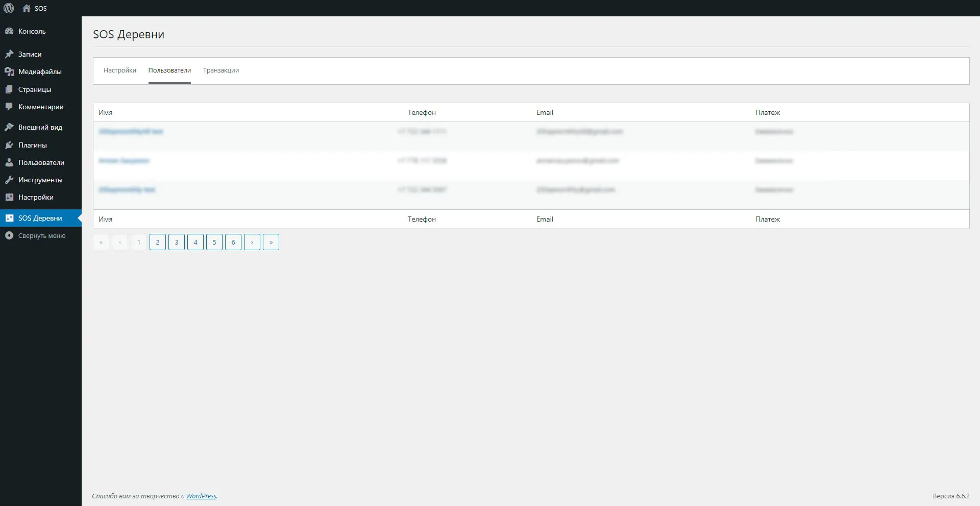Viewport: 980px width, 506px height.
Task: Open Внешний вид menu in sidebar
Action: (x=40, y=127)
